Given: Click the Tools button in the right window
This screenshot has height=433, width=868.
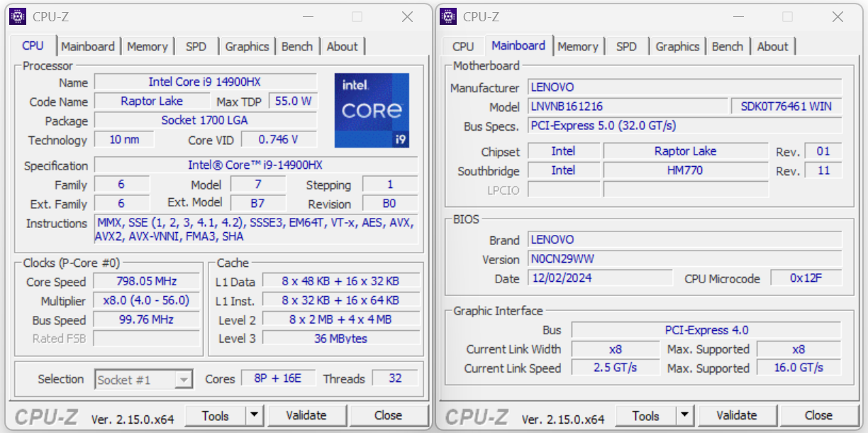Looking at the screenshot, I should 646,415.
